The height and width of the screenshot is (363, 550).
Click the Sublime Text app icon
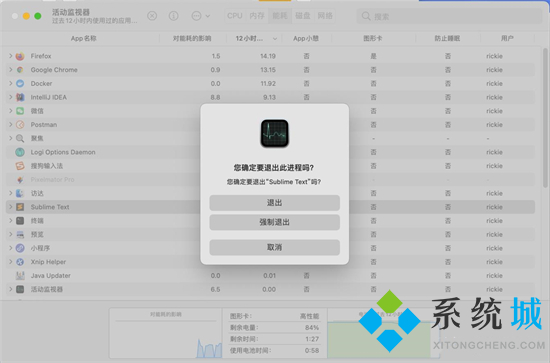tap(20, 207)
